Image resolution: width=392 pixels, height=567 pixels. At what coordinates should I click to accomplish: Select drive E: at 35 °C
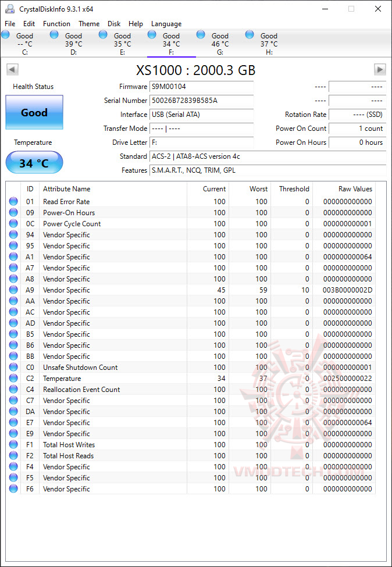[x=122, y=44]
